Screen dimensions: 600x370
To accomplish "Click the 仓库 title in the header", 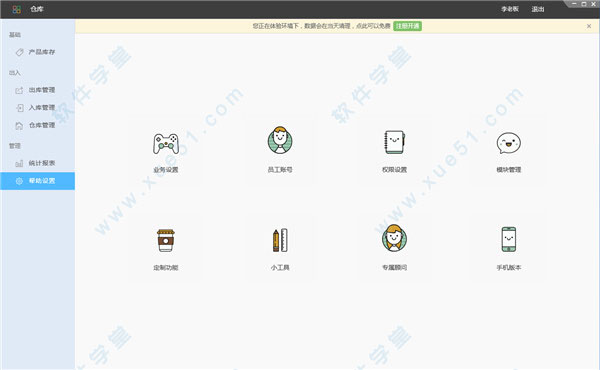I will 37,9.
